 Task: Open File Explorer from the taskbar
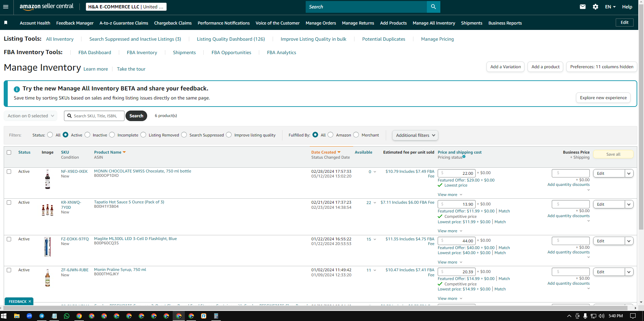point(17,316)
